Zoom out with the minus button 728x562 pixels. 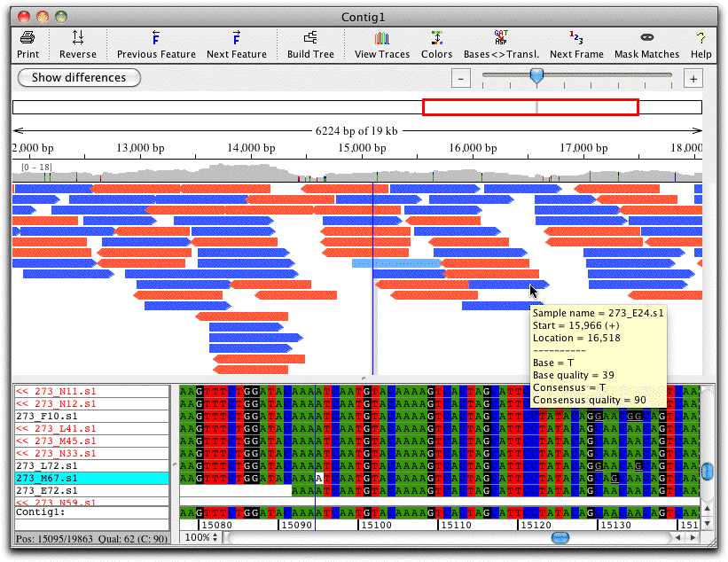[461, 79]
